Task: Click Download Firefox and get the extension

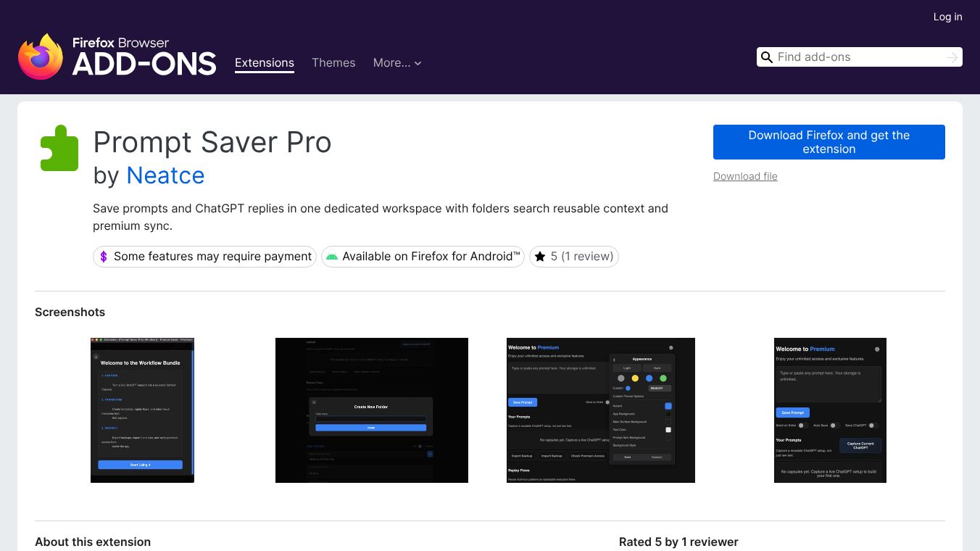Action: point(829,142)
